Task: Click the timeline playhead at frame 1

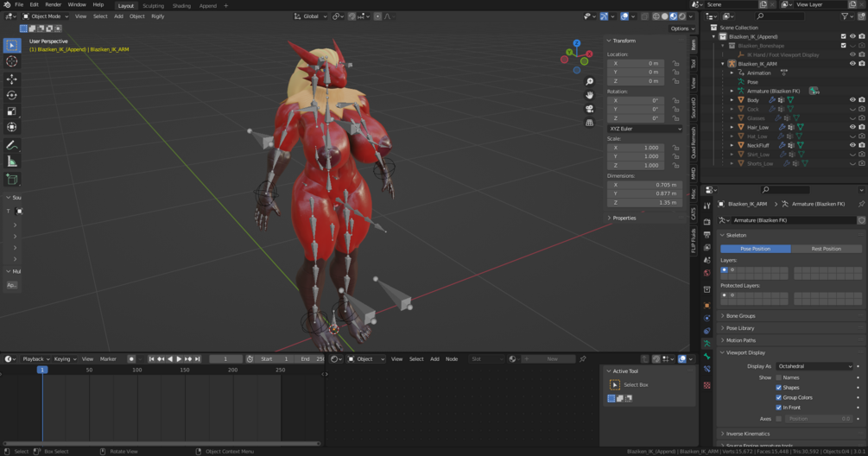Action: tap(42, 370)
